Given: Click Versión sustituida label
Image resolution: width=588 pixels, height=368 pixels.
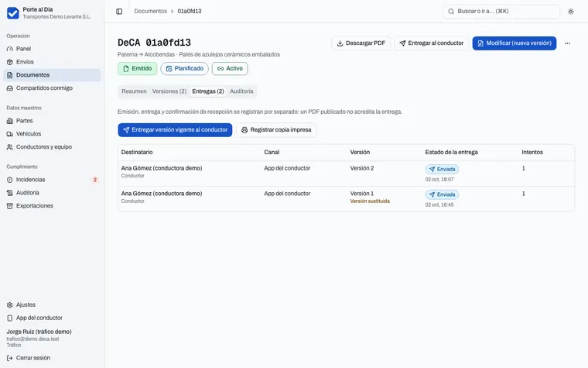Looking at the screenshot, I should click(x=370, y=201).
